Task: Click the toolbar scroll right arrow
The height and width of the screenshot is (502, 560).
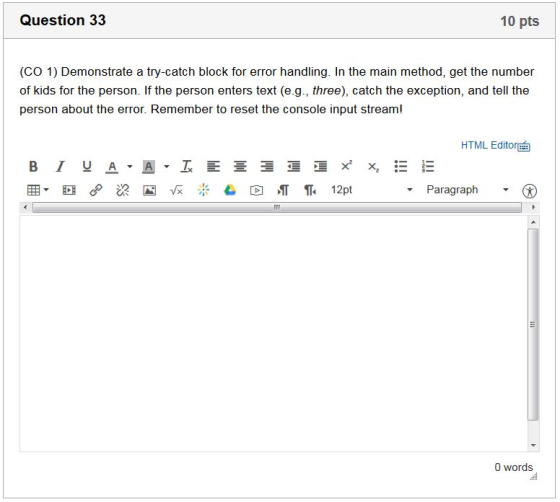Action: pyautogui.click(x=533, y=207)
